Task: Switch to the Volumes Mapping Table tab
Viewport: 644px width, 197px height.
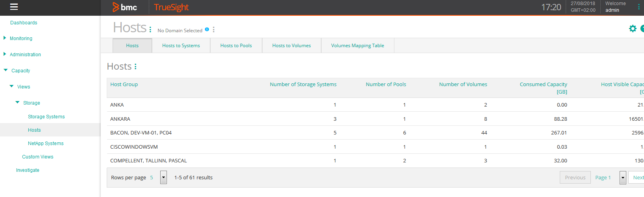Action: (x=357, y=46)
